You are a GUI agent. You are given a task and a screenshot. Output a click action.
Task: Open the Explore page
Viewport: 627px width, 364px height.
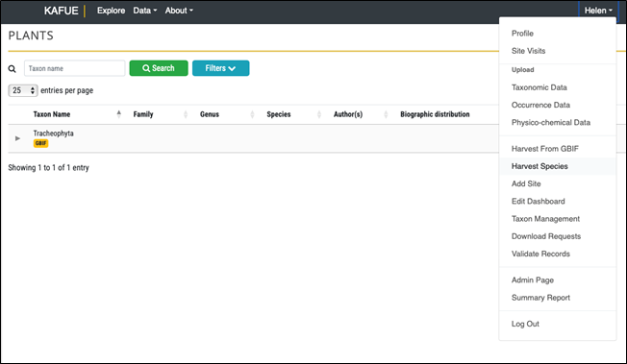coord(111,11)
